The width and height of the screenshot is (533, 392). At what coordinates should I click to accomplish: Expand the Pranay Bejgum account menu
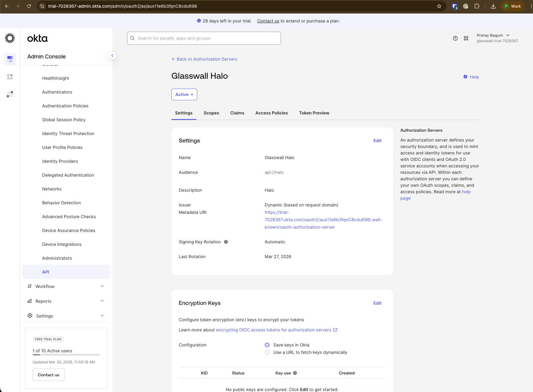coord(494,35)
